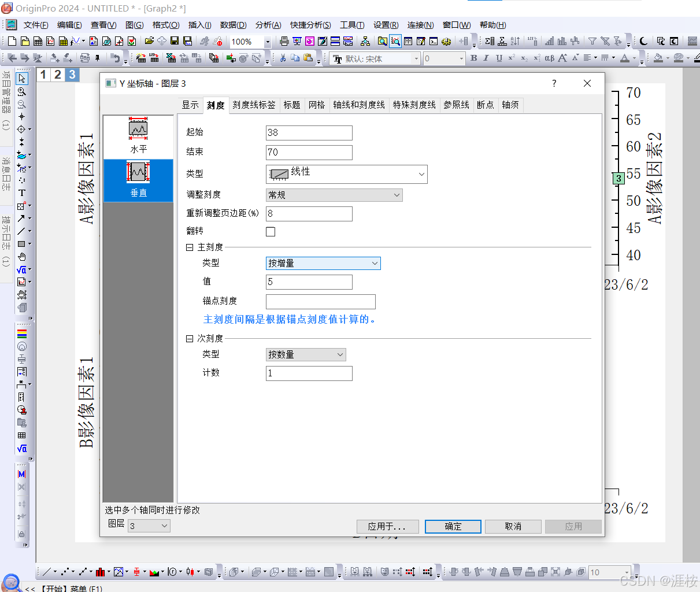Image resolution: width=700 pixels, height=592 pixels.
Task: Select the rectangle drawing tool
Action: pos(21,244)
